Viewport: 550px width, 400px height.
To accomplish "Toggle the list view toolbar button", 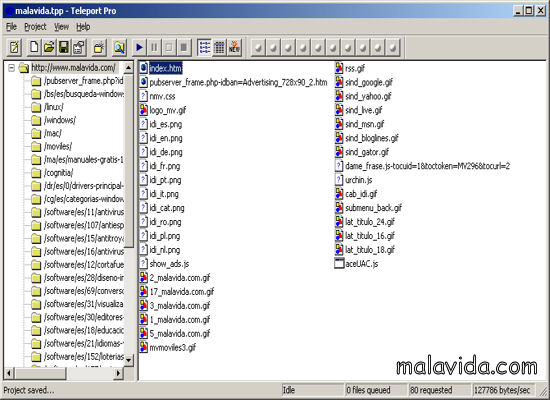I will tap(204, 47).
